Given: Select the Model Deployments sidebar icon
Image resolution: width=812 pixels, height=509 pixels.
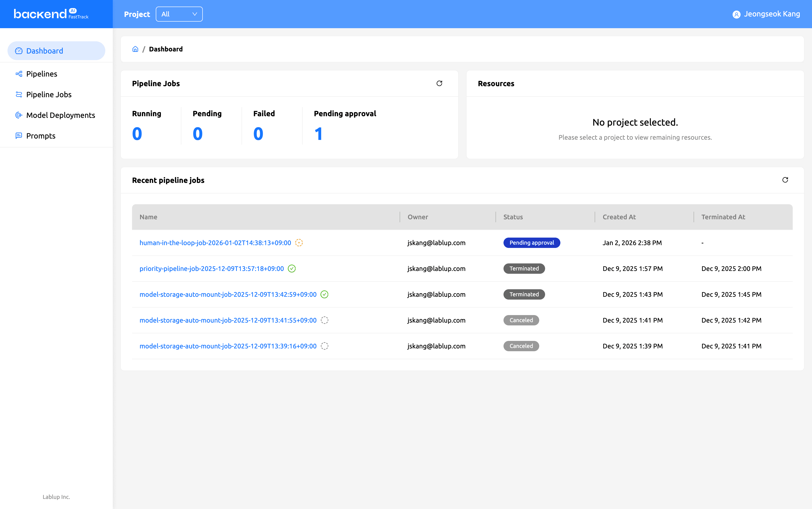Looking at the screenshot, I should (19, 115).
